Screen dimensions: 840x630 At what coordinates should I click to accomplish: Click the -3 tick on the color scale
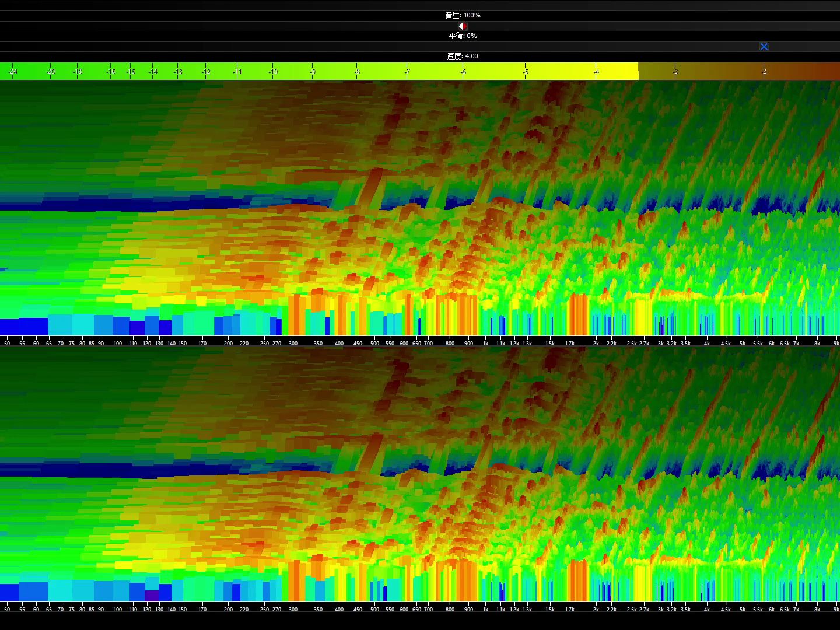[675, 71]
